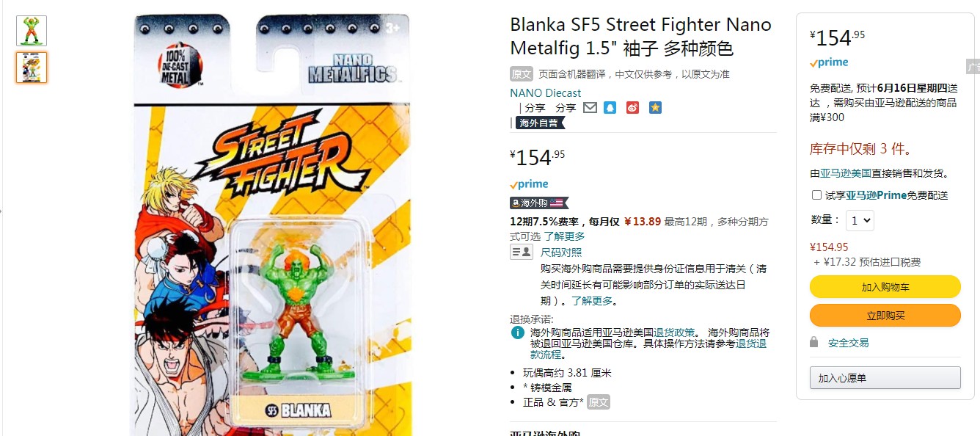
Task: Click the 立即购买 button
Action: pos(885,316)
